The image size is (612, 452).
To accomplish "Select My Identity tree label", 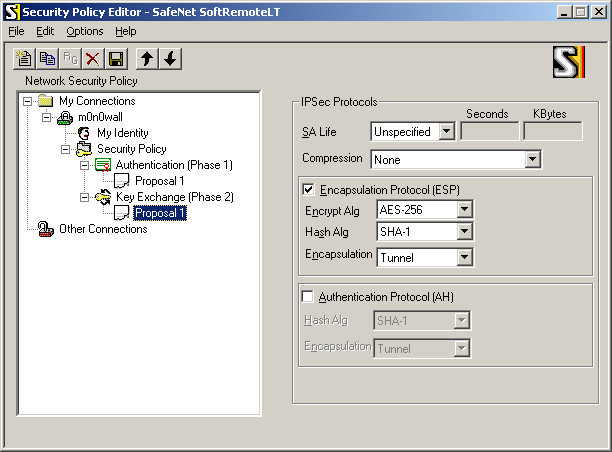I will click(x=123, y=133).
